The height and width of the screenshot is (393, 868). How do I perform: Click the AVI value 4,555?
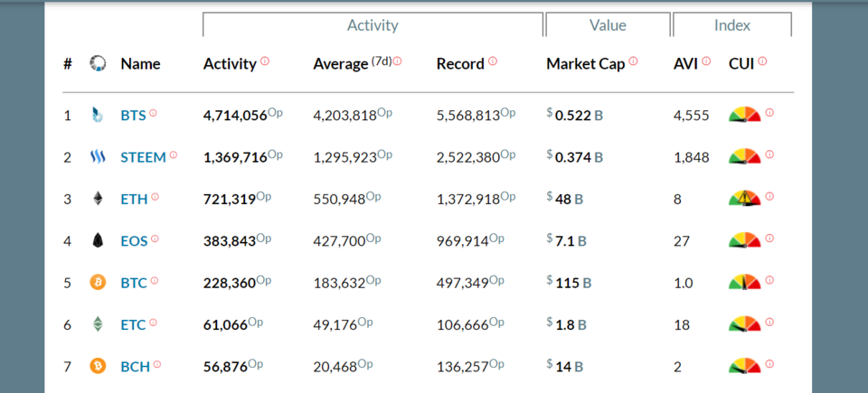click(x=692, y=116)
